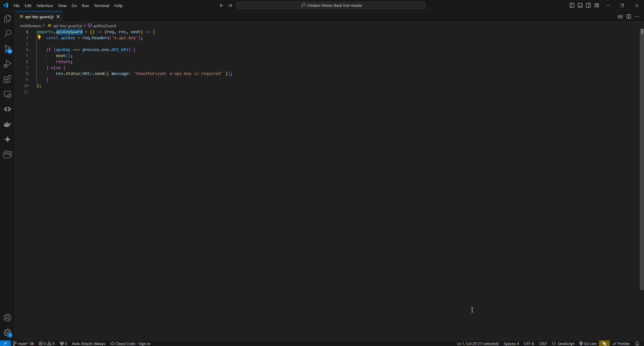
Task: Open the Explorer view in activity bar
Action: coord(8,19)
